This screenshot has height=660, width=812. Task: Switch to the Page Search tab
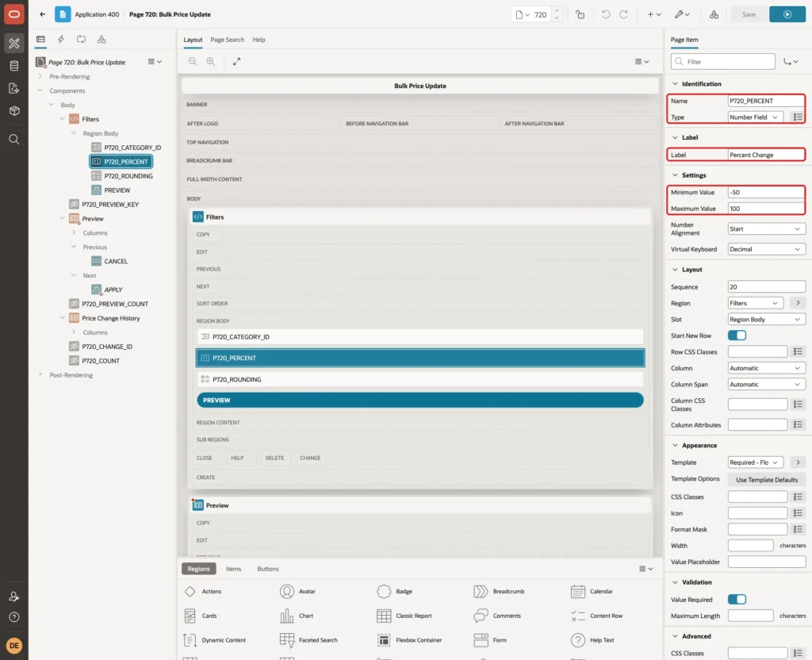(x=227, y=40)
